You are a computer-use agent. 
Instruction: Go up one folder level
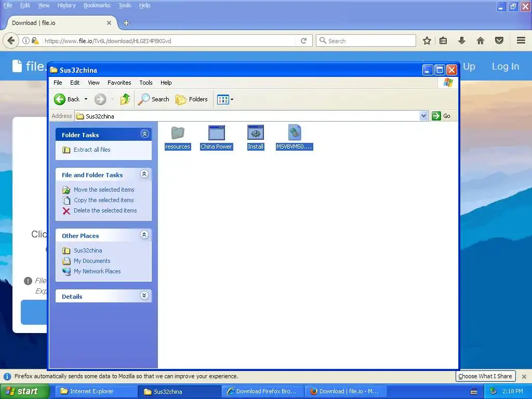point(125,99)
